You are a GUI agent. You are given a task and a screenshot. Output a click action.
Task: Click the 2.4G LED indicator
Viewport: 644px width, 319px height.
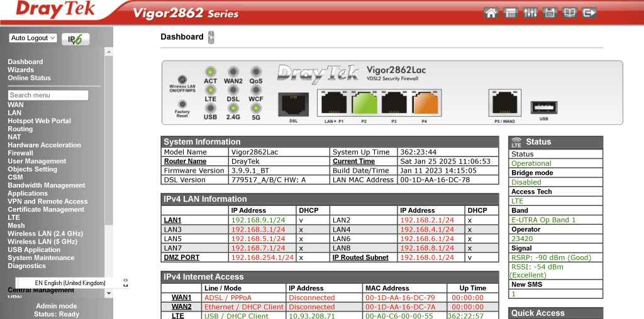[233, 108]
